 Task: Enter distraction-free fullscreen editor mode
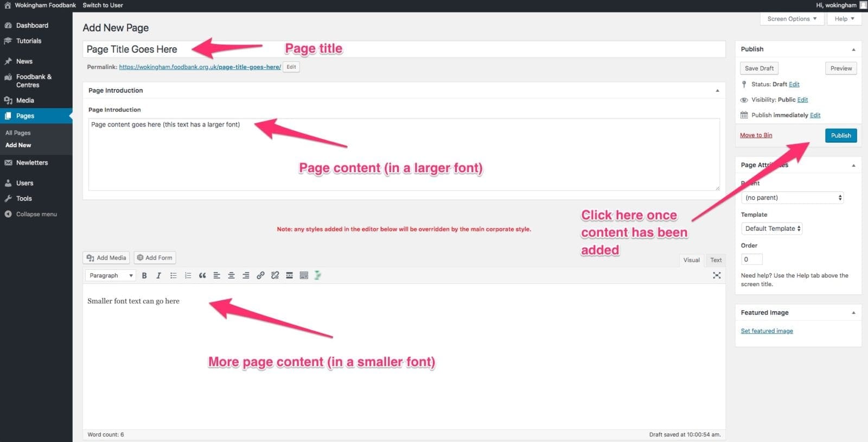717,275
